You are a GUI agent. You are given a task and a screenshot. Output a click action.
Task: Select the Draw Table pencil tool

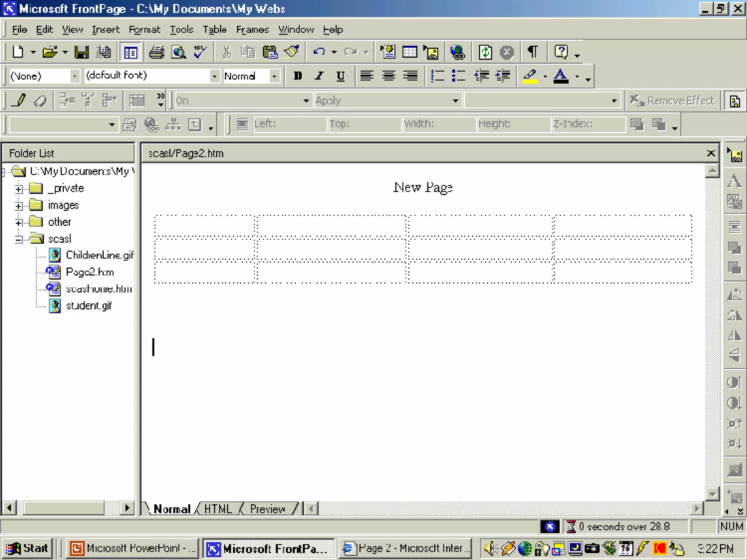click(19, 100)
